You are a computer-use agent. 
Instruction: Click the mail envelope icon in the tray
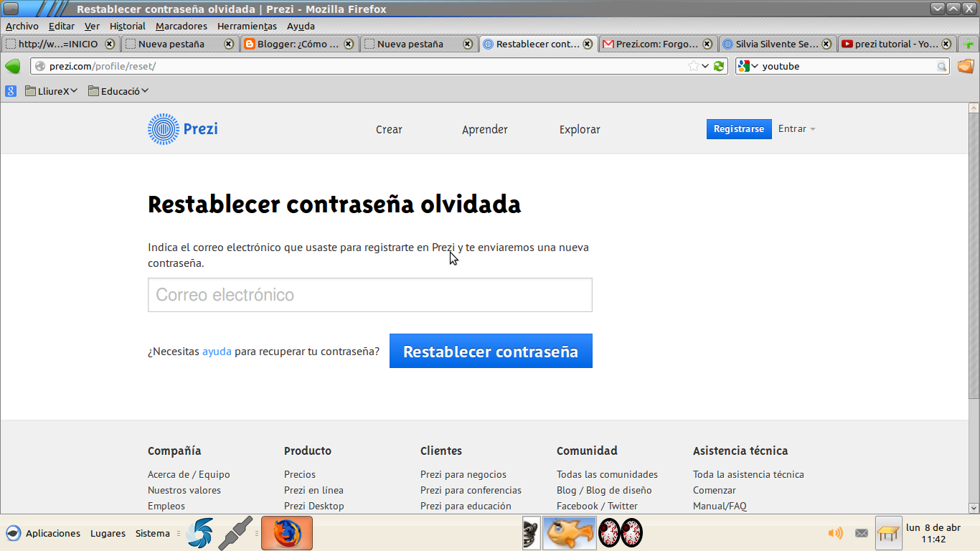(x=862, y=533)
